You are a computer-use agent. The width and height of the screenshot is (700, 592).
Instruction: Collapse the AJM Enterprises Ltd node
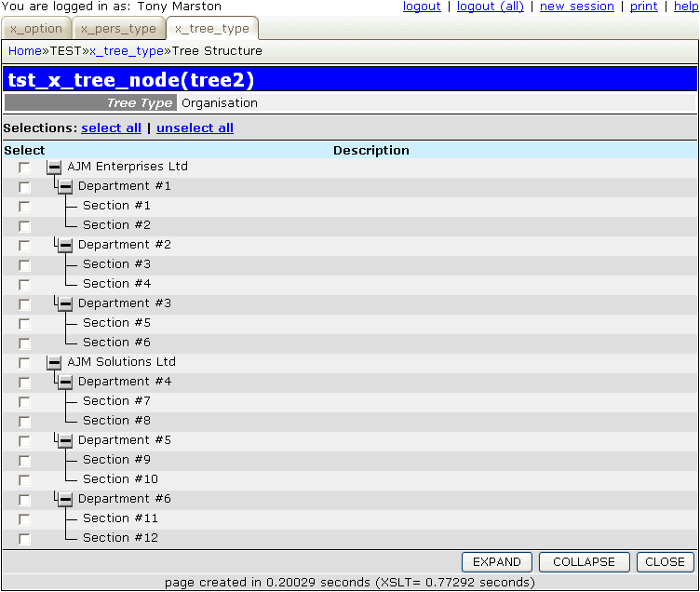pyautogui.click(x=54, y=168)
